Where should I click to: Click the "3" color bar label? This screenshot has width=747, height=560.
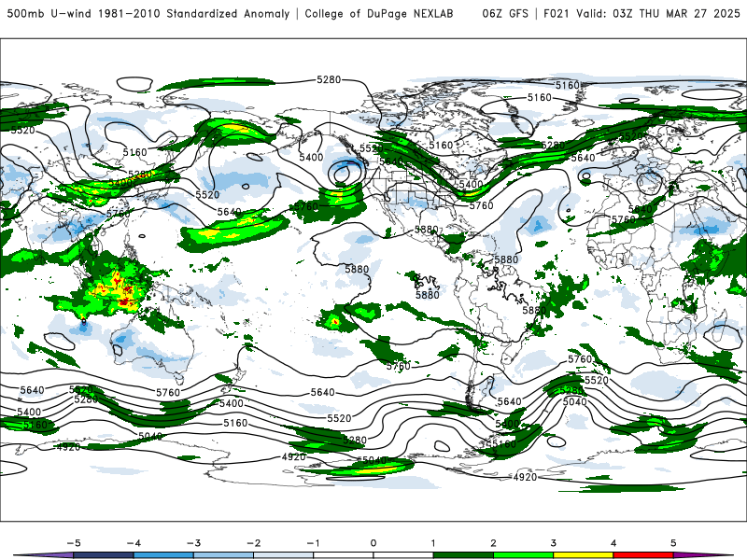coord(553,543)
